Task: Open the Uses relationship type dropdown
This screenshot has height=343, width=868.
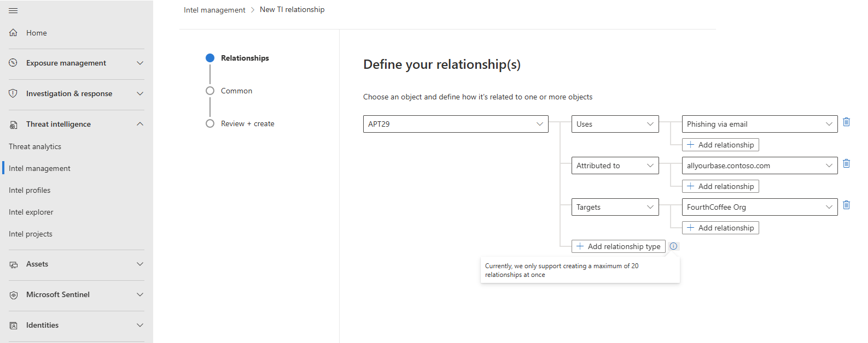Action: tap(615, 124)
